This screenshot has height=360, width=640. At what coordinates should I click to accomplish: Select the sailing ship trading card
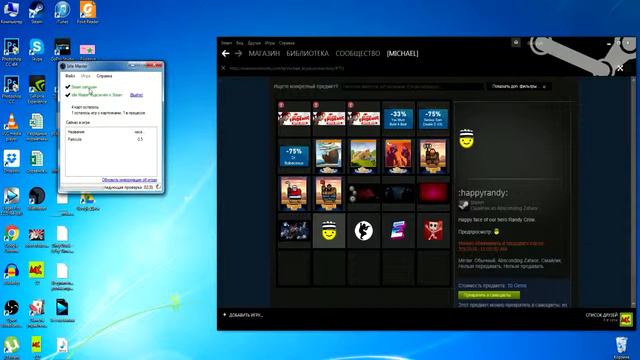point(329,156)
